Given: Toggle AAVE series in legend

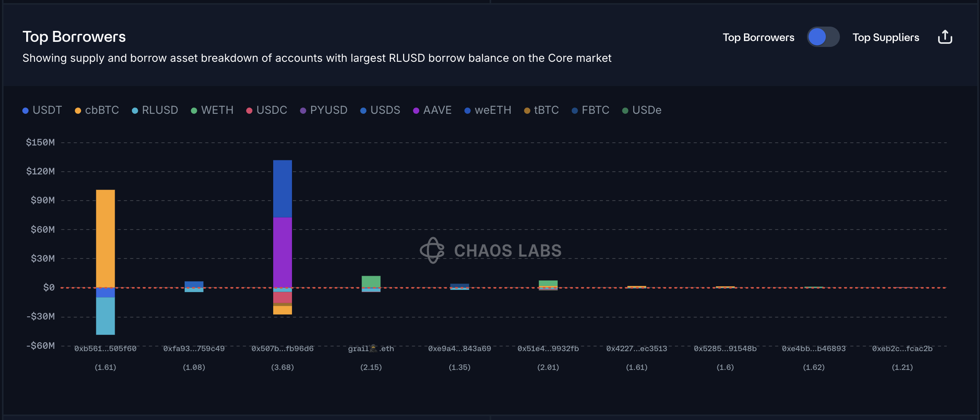Looking at the screenshot, I should [432, 110].
